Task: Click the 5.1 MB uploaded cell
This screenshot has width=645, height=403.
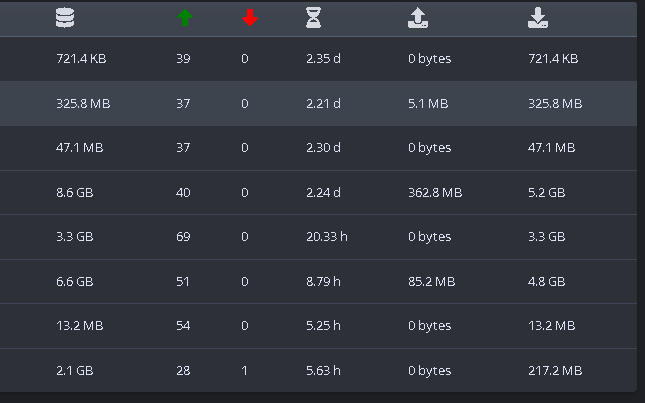Action: 428,104
